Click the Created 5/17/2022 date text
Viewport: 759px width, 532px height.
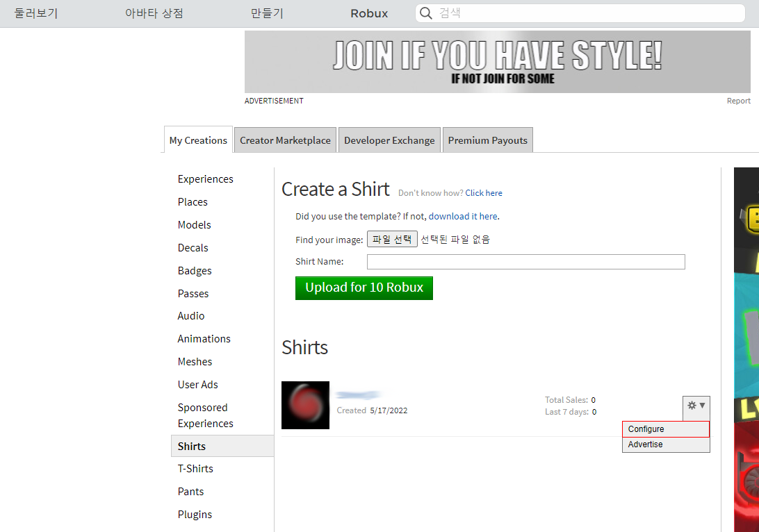(372, 410)
